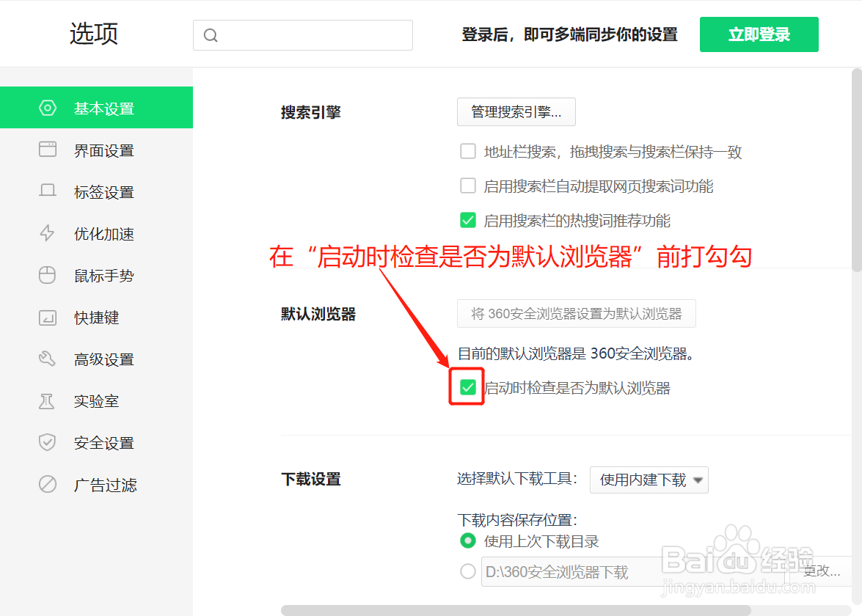Viewport: 862px width, 616px height.
Task: Click the magnifier icon in search box
Action: click(x=211, y=35)
